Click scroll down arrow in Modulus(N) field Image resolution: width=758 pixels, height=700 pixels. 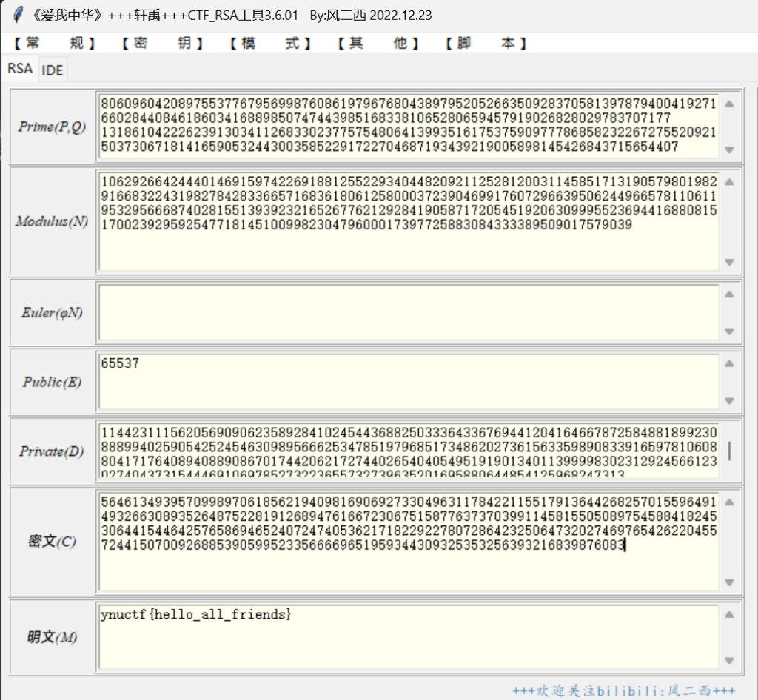(x=729, y=263)
